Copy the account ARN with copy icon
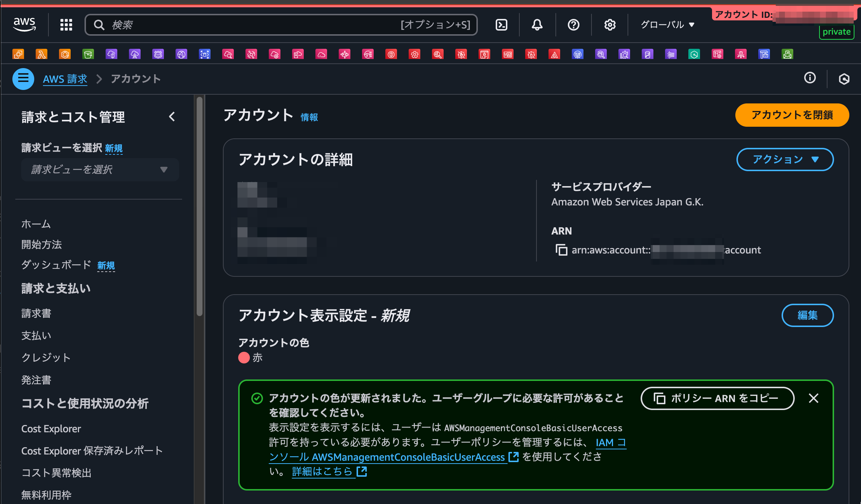Image resolution: width=861 pixels, height=504 pixels. point(561,250)
